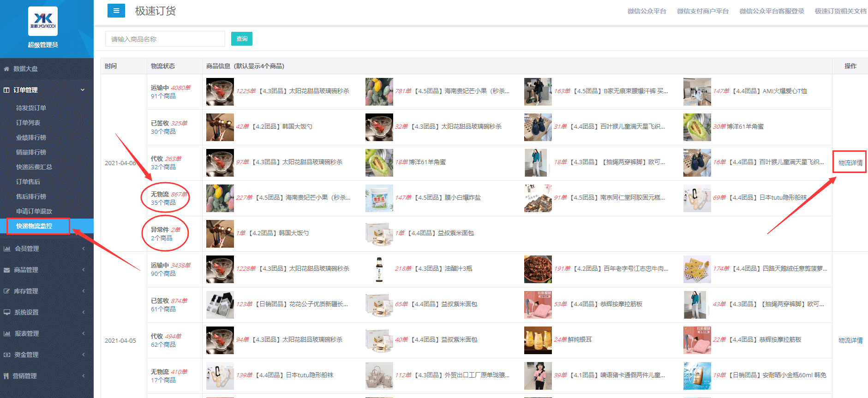Viewport: 868px width, 398px height.
Task: Click the 会员管理 chart icon
Action: coord(7,249)
